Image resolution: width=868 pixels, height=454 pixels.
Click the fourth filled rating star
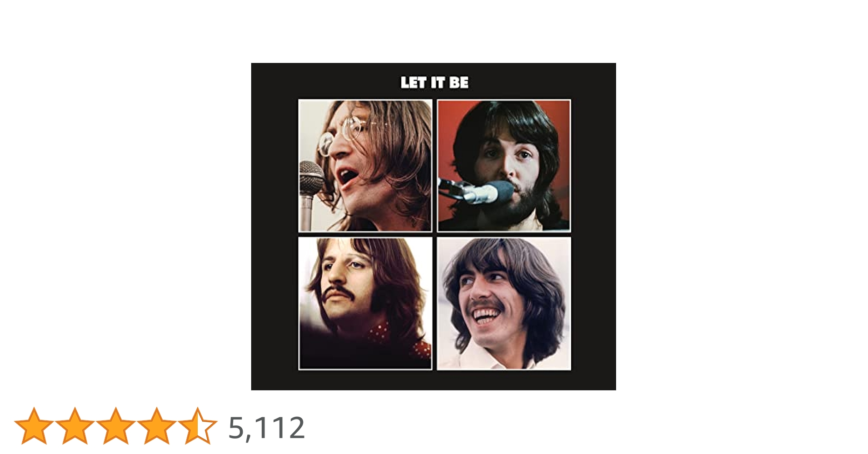point(156,425)
